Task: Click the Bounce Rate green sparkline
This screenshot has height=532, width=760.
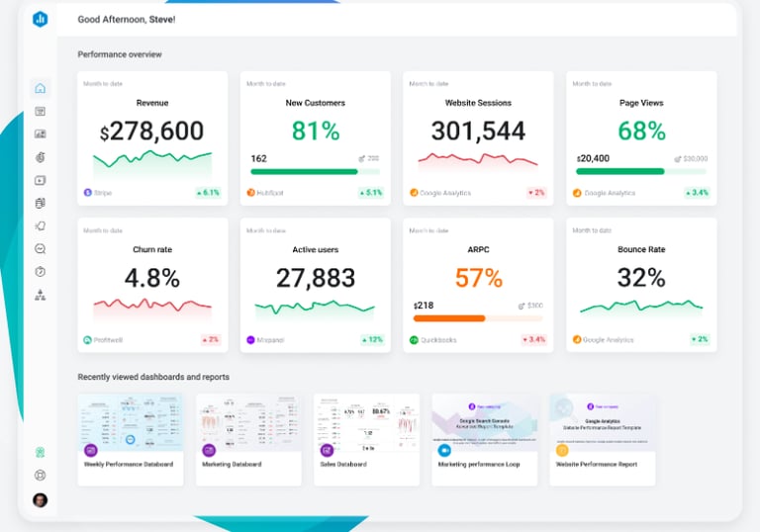Action: click(x=641, y=309)
